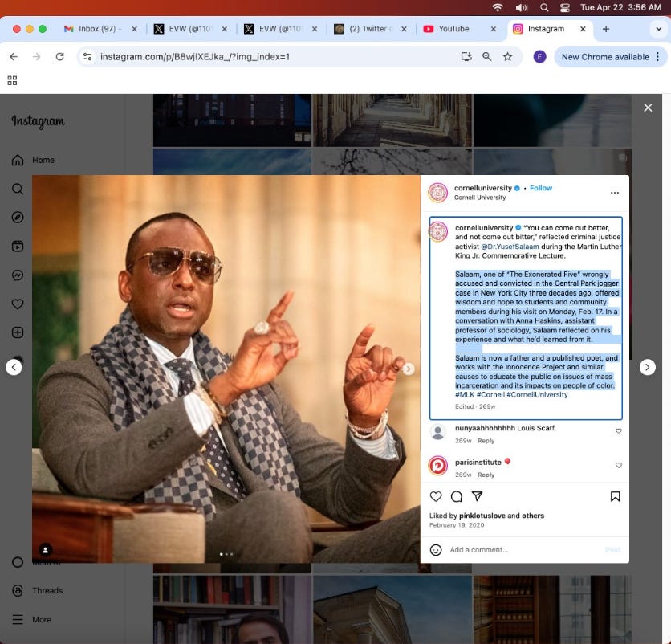
Task: Open site information icon in address bar
Action: click(x=87, y=57)
